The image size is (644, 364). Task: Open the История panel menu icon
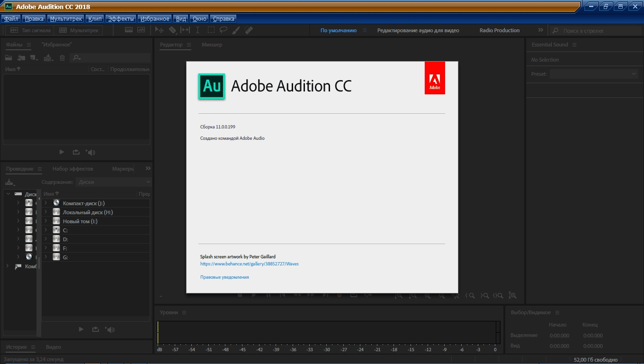pos(33,347)
